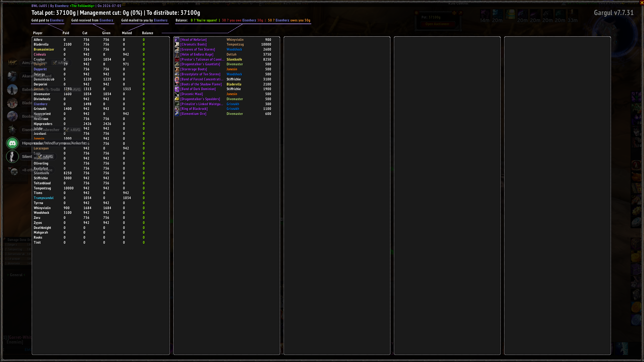
Task: Click the Prestor's Talisman item icon
Action: (x=177, y=59)
